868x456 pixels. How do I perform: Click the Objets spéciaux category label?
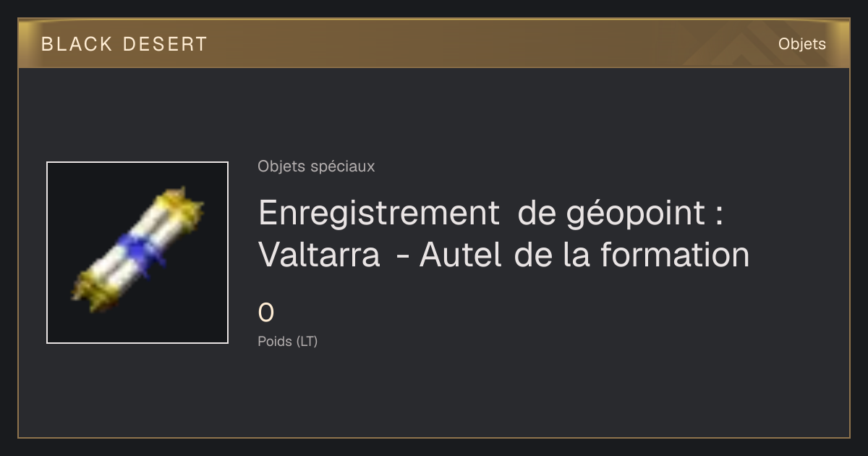point(316,166)
